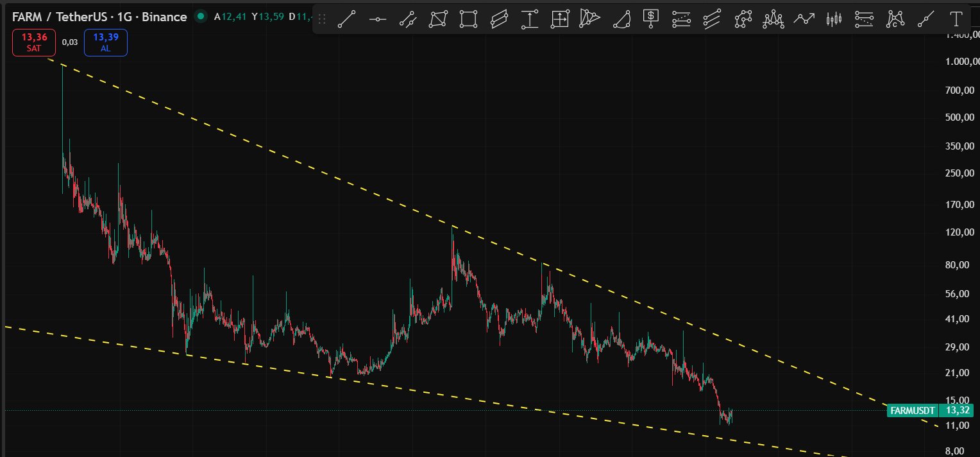This screenshot has height=457, width=980.
Task: Select the long position dollar tool
Action: pyautogui.click(x=651, y=19)
